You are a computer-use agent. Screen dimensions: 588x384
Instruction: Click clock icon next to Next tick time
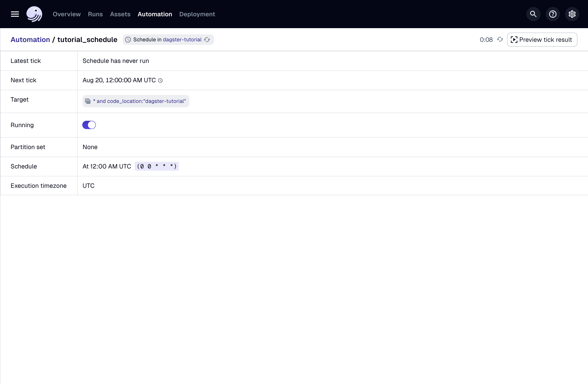tap(160, 80)
